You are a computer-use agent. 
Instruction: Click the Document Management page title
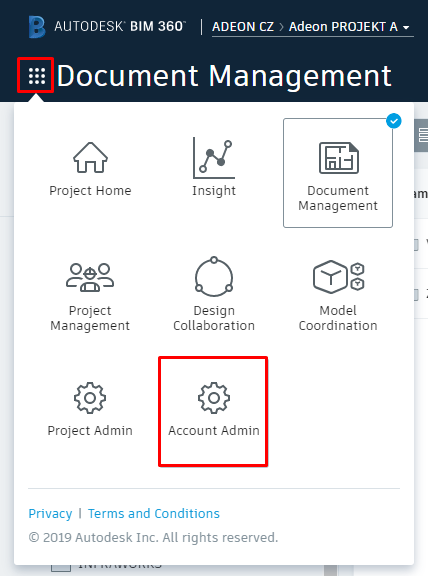click(x=224, y=76)
